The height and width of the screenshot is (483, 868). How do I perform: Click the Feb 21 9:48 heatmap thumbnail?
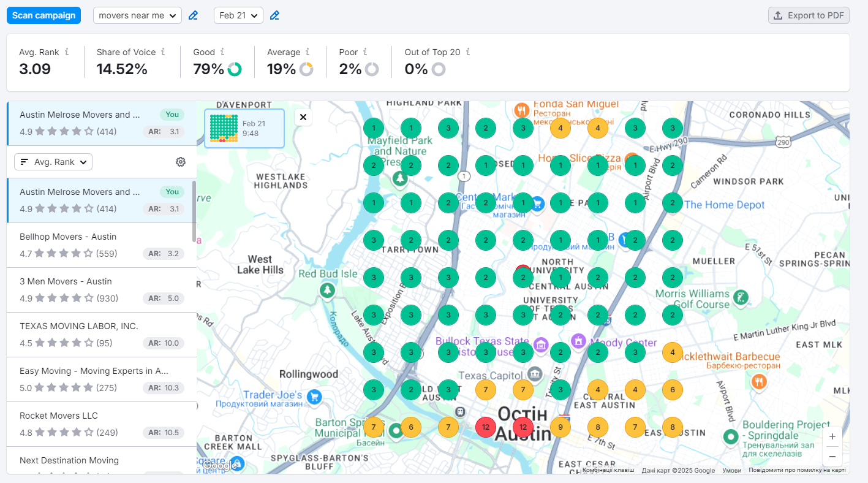coord(244,129)
